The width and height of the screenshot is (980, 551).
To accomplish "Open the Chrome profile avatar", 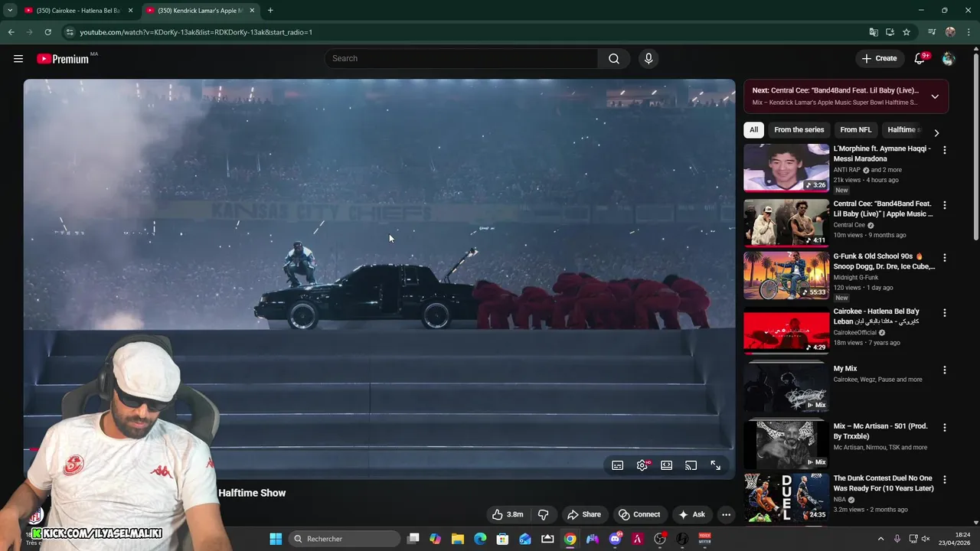I will [950, 32].
